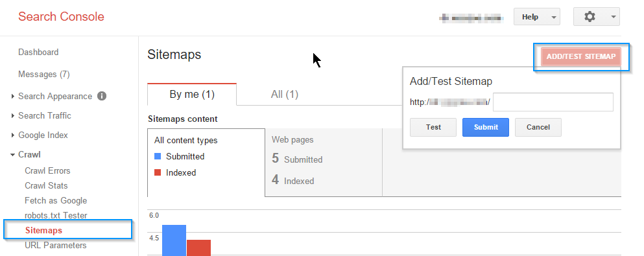Viewport: 644px width, 256px height.
Task: Click the red Indexed legend swatch
Action: 158,172
